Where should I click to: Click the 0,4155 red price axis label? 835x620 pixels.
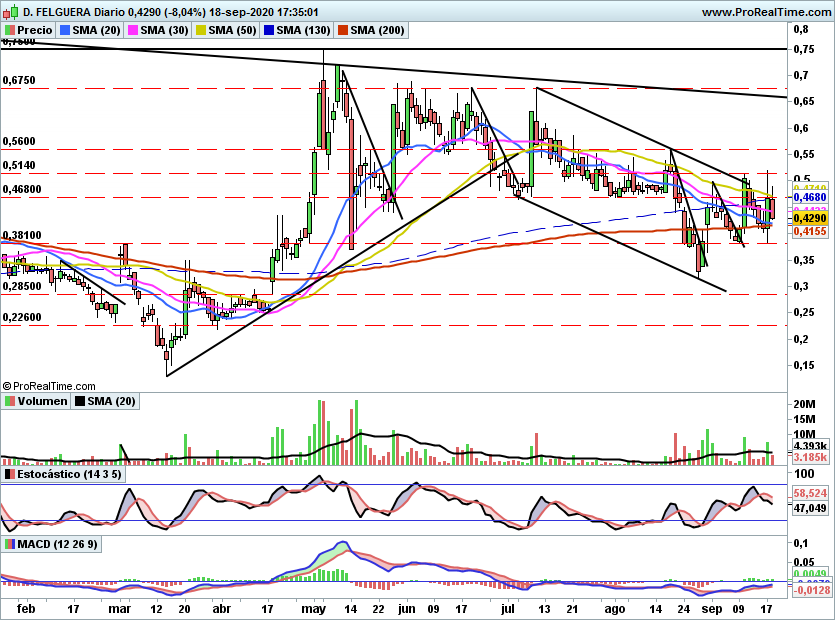coord(809,231)
